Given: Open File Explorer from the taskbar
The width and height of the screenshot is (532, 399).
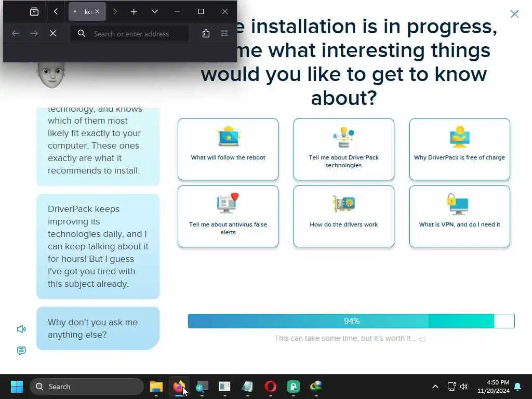Looking at the screenshot, I should click(156, 387).
